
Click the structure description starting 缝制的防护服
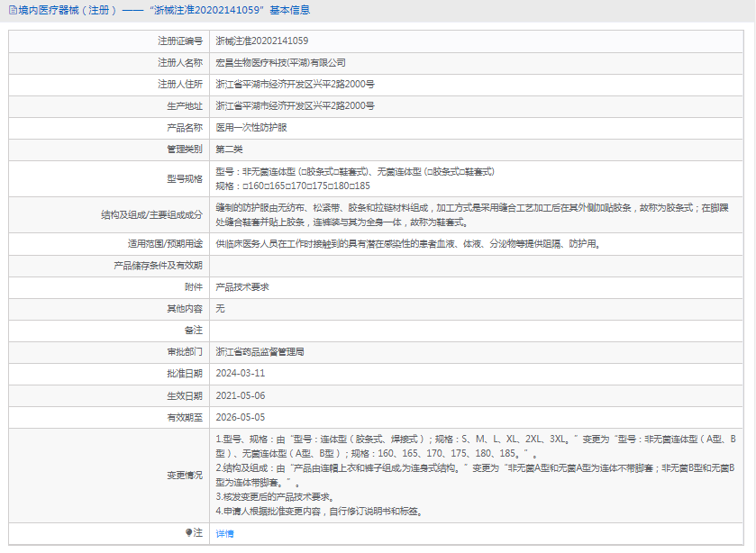(472, 215)
